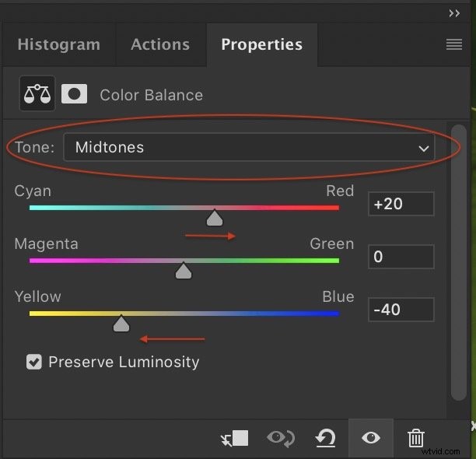476x459 pixels.
Task: Click the Magenta/Green value field showing 0
Action: point(401,257)
